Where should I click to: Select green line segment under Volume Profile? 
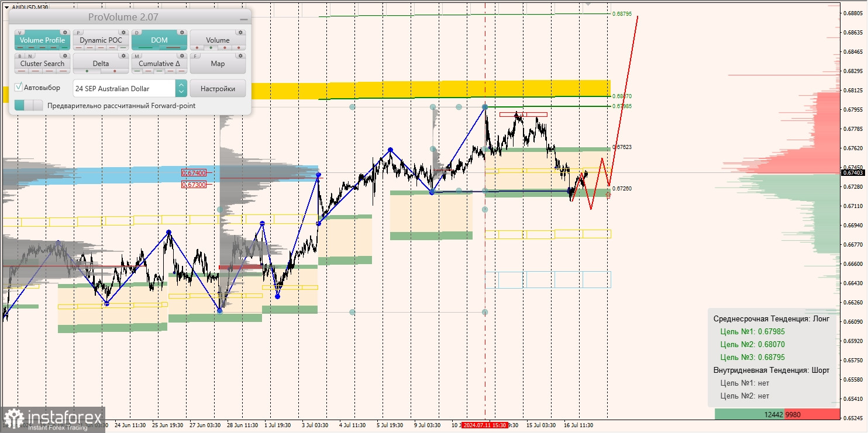tap(64, 47)
